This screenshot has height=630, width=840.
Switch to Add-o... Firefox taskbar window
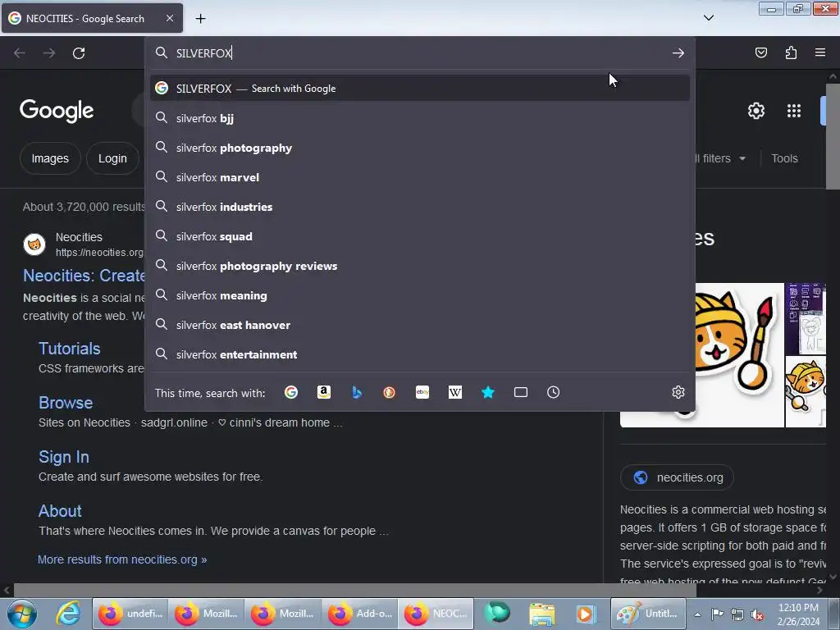pos(359,614)
